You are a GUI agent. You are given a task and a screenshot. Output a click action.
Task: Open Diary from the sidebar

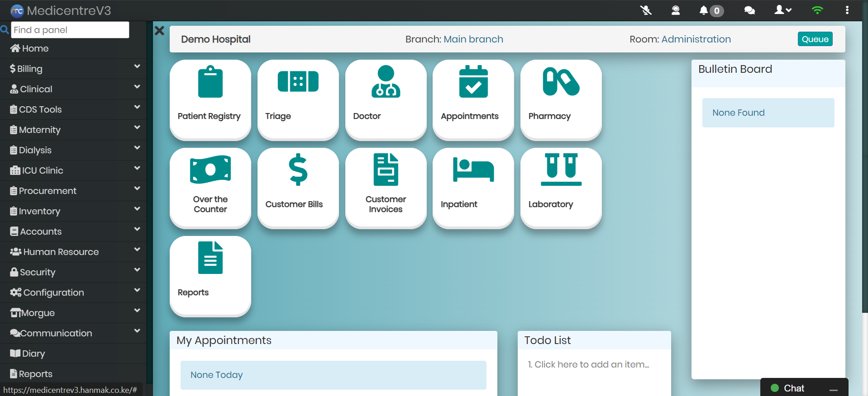click(x=33, y=354)
